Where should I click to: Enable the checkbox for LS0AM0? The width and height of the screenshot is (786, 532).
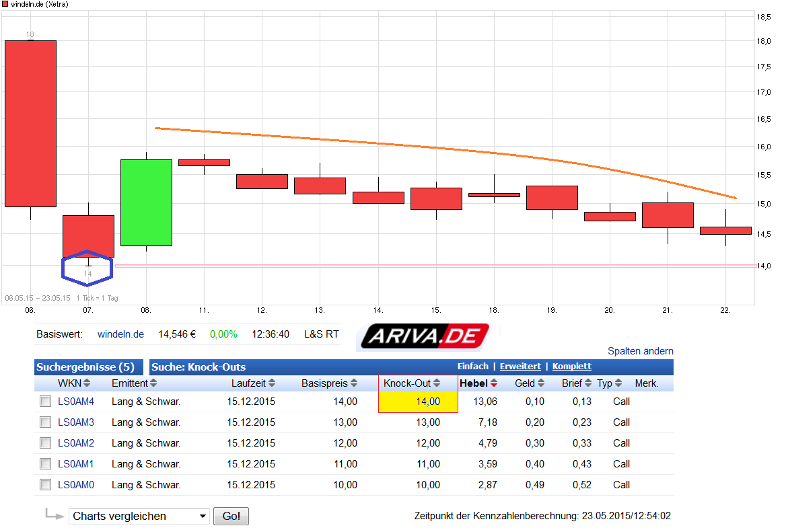(45, 484)
